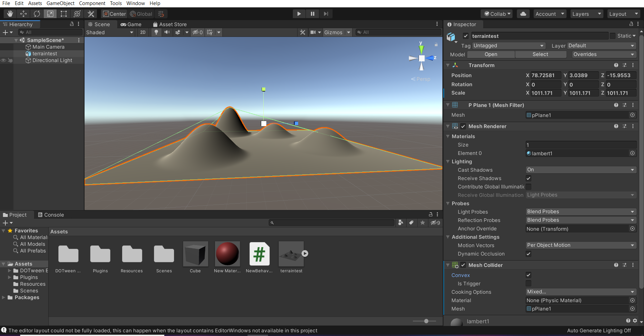Select the Rect tool
The image size is (644, 336).
pos(63,14)
